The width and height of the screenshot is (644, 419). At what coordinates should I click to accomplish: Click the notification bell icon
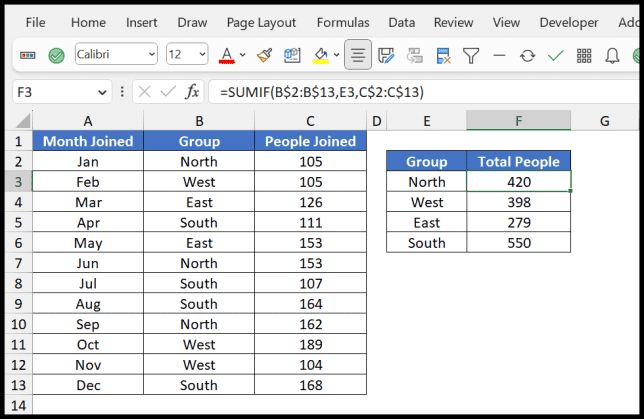(611, 56)
